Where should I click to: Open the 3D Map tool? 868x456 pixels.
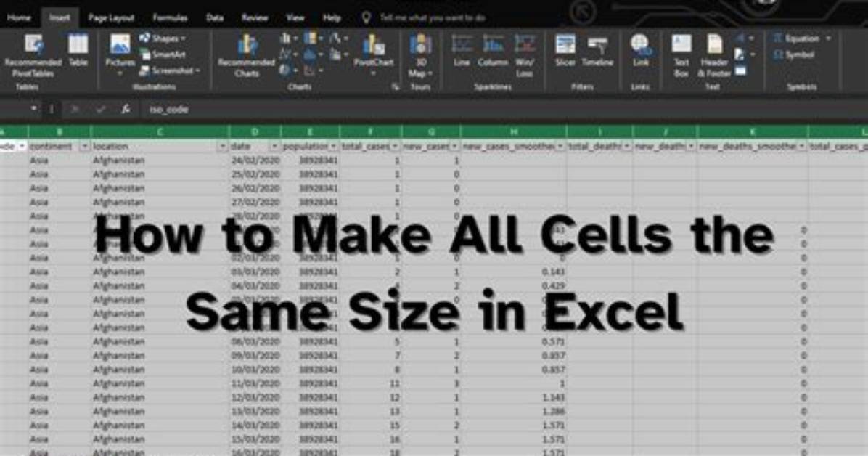click(x=421, y=55)
